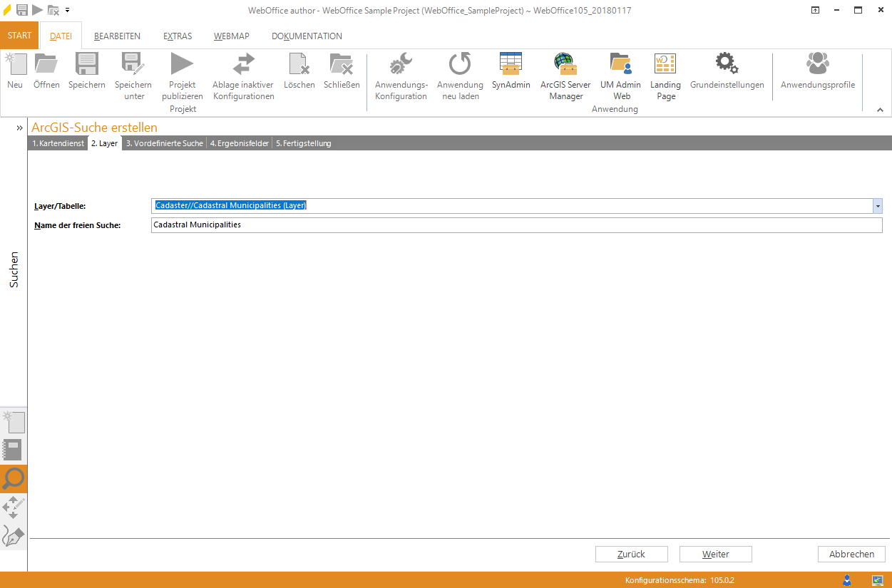Viewport: 892px width, 588px height.
Task: Switch to the BEARBEITEN ribbon tab
Action: pos(117,36)
